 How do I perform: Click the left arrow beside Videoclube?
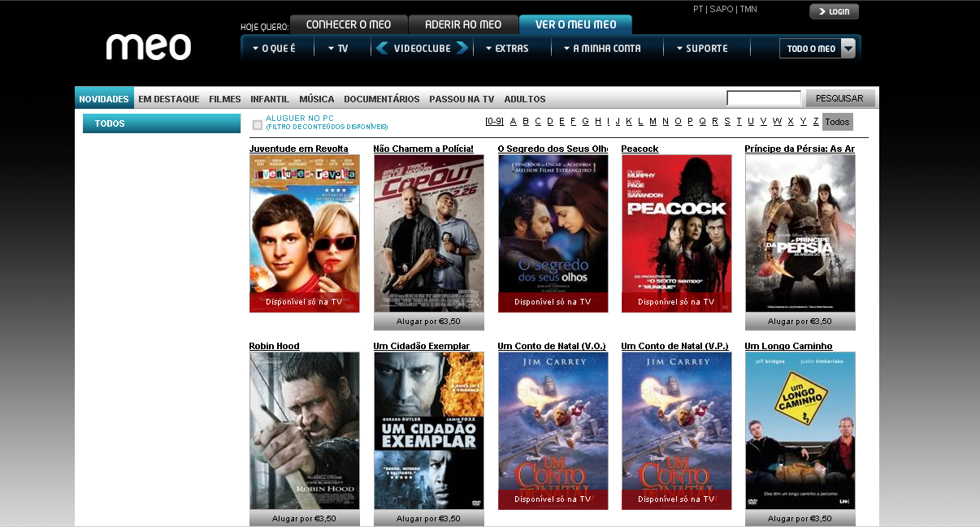pyautogui.click(x=382, y=48)
